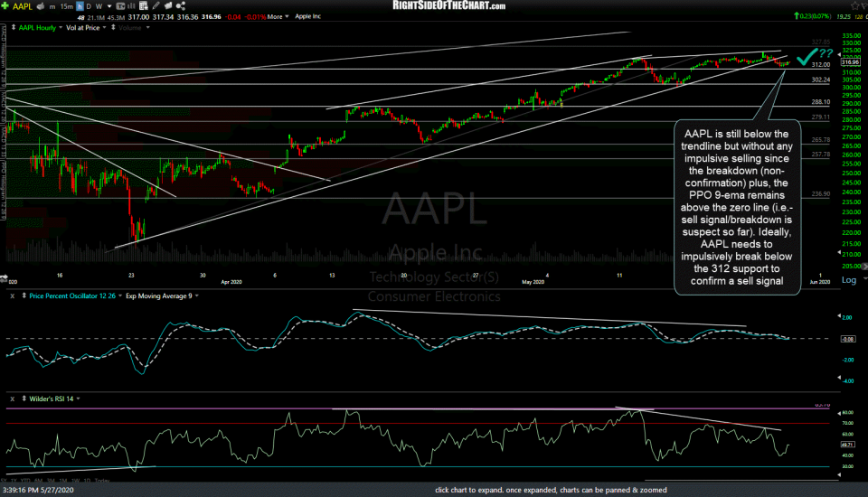Switch to the Weekly 'W' timeframe

(99, 6)
